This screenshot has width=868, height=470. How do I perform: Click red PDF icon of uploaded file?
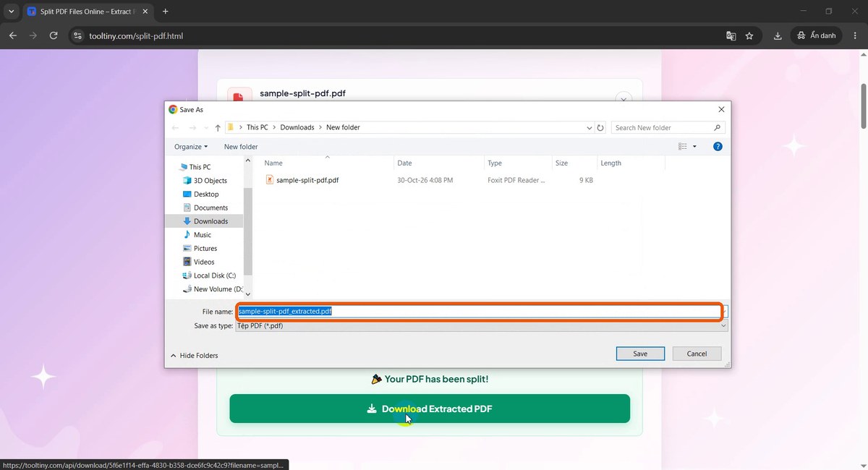pos(239,96)
